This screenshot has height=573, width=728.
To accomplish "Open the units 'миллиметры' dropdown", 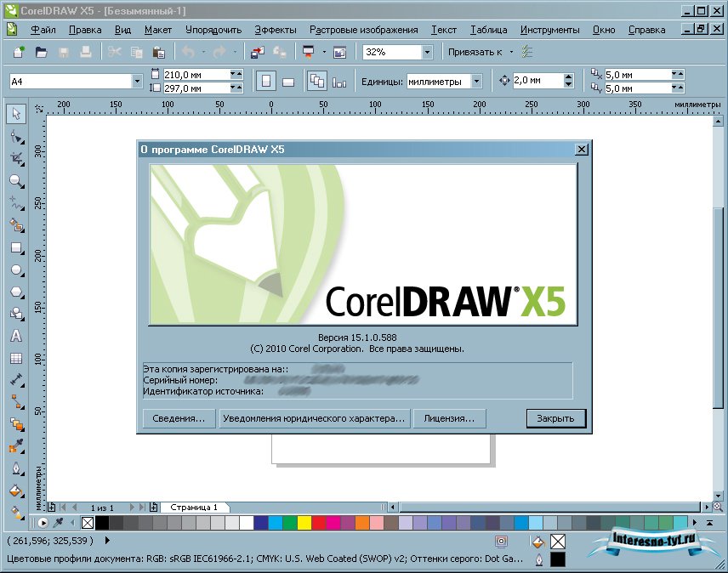I will click(x=476, y=82).
